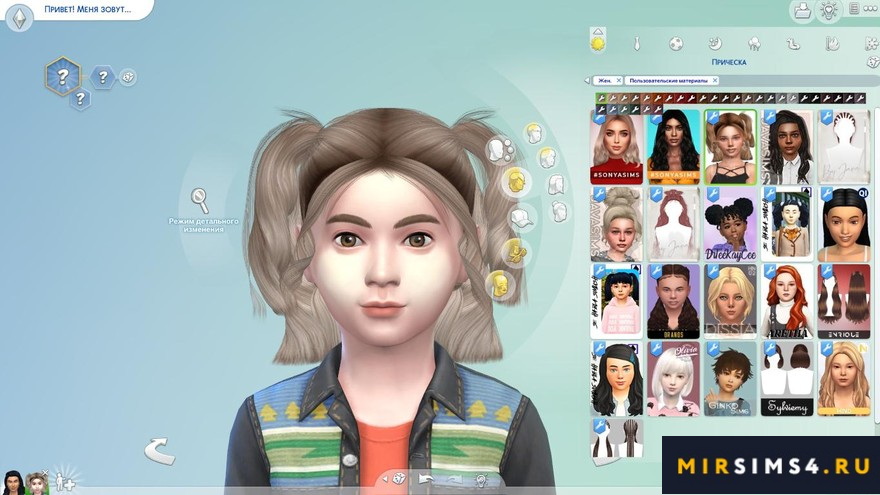The width and height of the screenshot is (880, 495).
Task: Select the DreeKayCee afro puffs hairstyle
Action: (730, 224)
